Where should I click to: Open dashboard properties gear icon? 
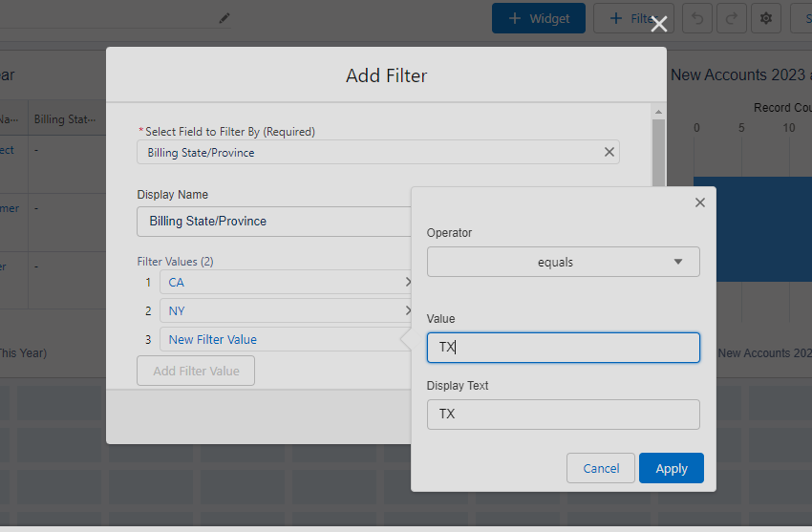766,19
